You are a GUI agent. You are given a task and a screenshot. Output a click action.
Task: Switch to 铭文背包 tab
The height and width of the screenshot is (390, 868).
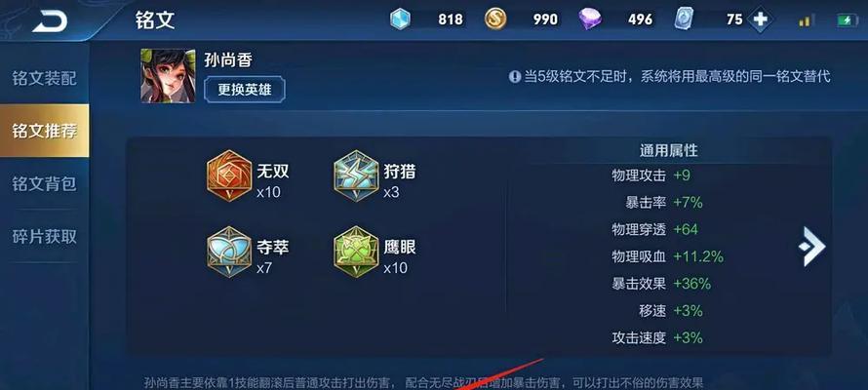point(44,183)
